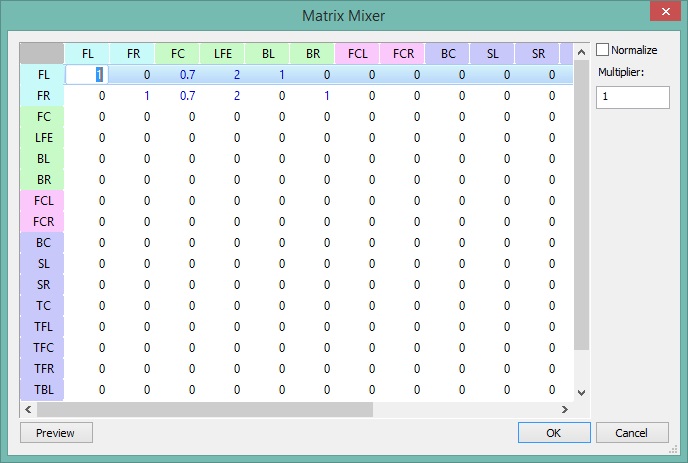Viewport: 688px width, 463px height.
Task: Click the scroll up arrow of the matrix
Action: click(581, 51)
